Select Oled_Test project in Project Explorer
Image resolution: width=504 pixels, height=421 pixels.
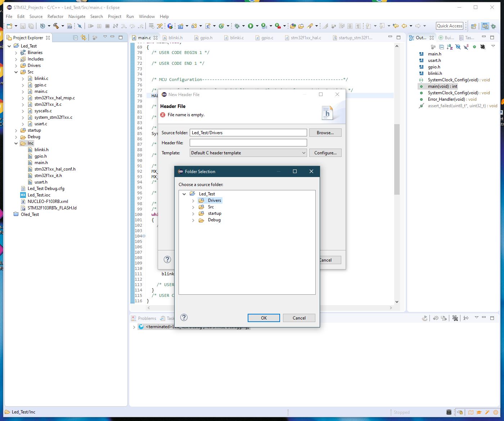(30, 214)
